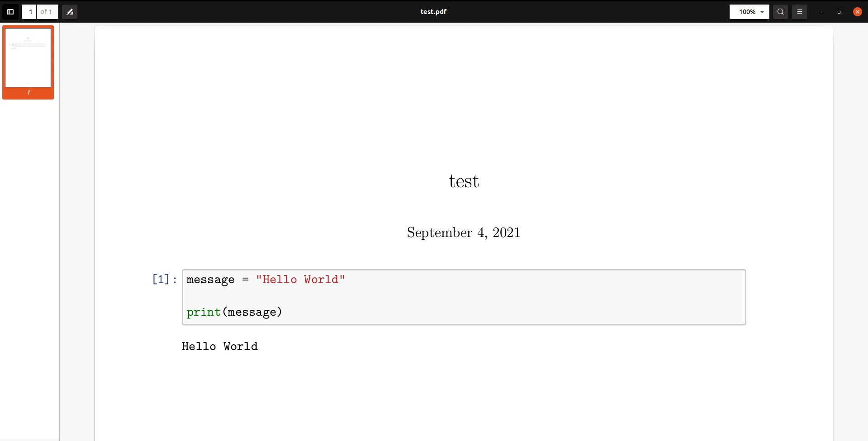The height and width of the screenshot is (441, 868).
Task: Click the green print keyword in code
Action: [204, 312]
